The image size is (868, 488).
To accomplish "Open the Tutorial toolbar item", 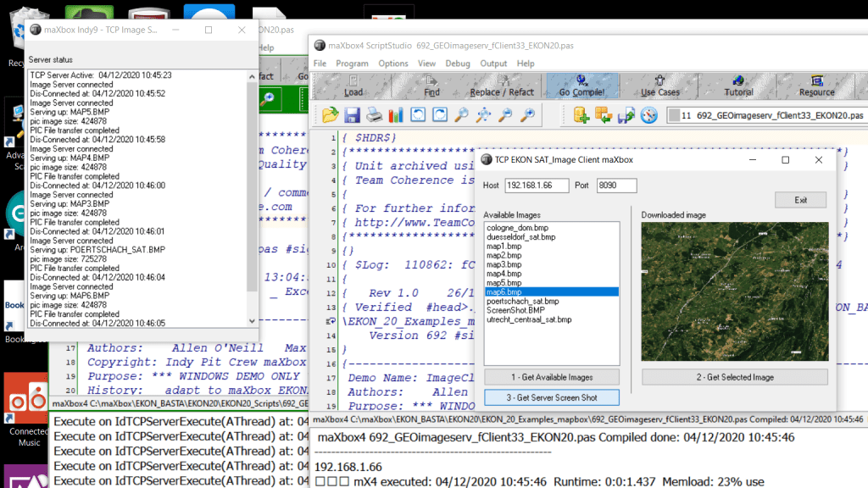I will point(738,86).
